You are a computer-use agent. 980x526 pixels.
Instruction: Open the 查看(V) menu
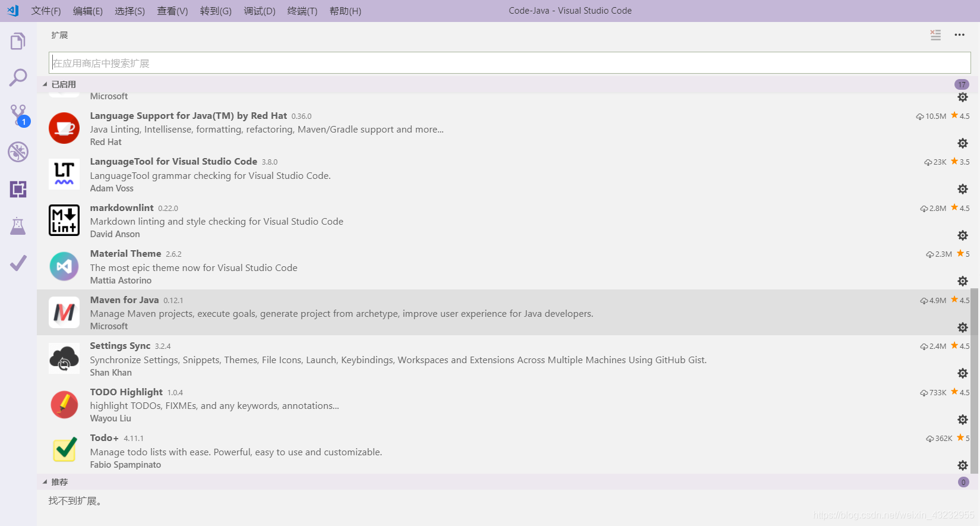pos(172,11)
